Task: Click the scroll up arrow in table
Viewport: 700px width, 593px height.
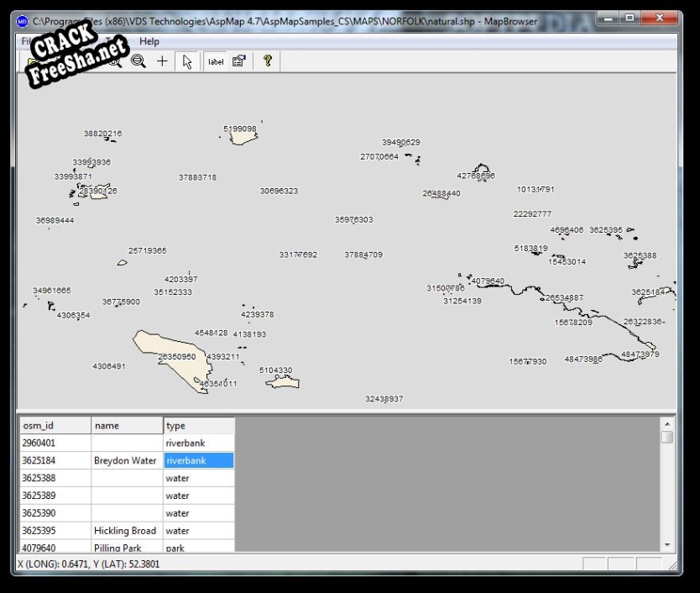Action: coord(667,424)
